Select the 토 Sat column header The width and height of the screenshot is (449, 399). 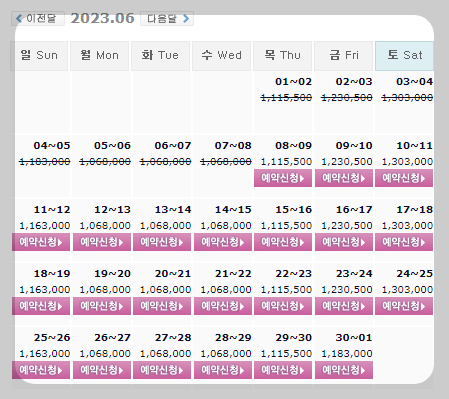(404, 56)
